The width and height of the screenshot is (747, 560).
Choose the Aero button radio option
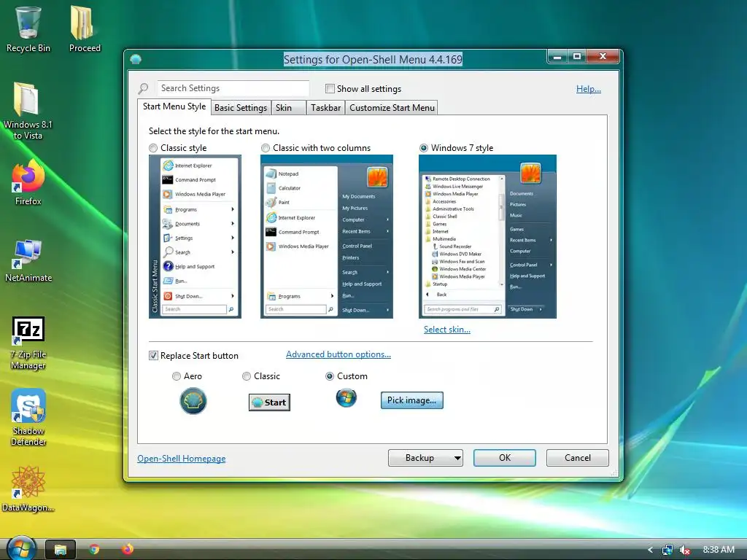pos(177,376)
